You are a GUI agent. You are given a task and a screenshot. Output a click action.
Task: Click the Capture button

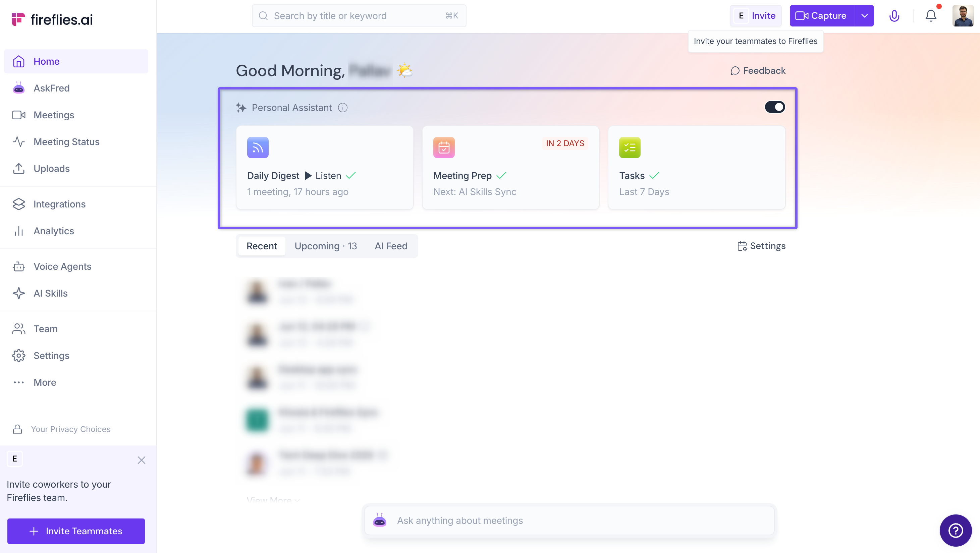(x=822, y=15)
